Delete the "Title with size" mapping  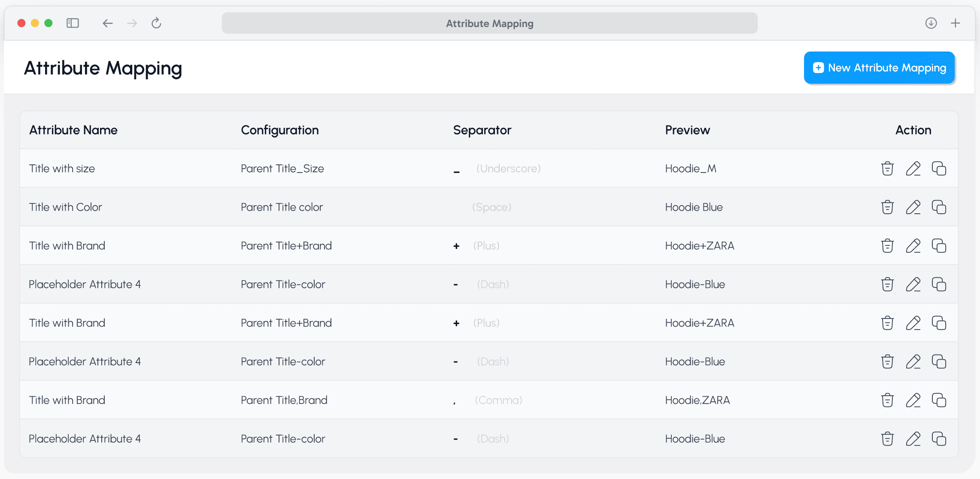point(887,168)
